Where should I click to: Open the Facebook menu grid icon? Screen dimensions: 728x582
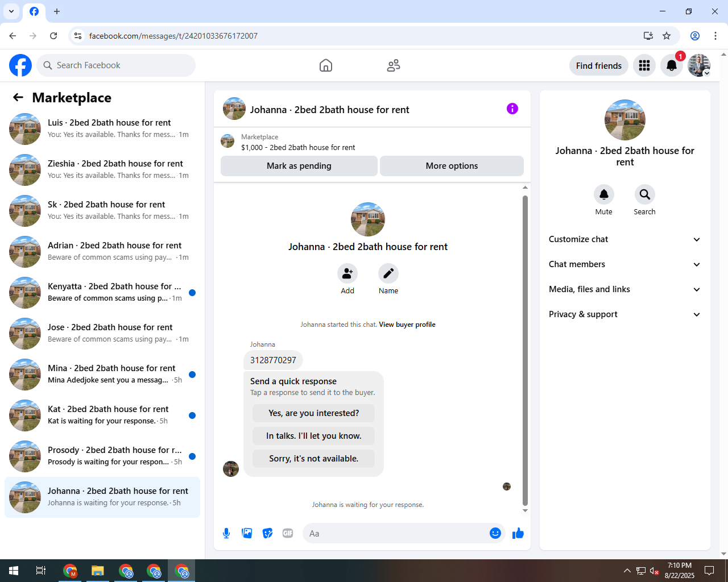click(644, 65)
